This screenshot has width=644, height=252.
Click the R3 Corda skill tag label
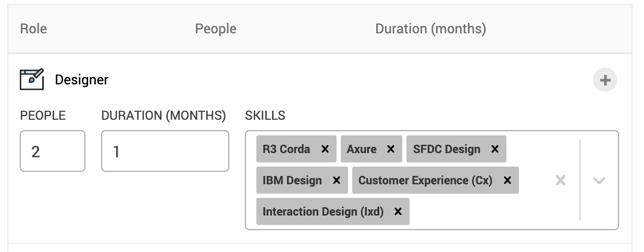pos(286,149)
